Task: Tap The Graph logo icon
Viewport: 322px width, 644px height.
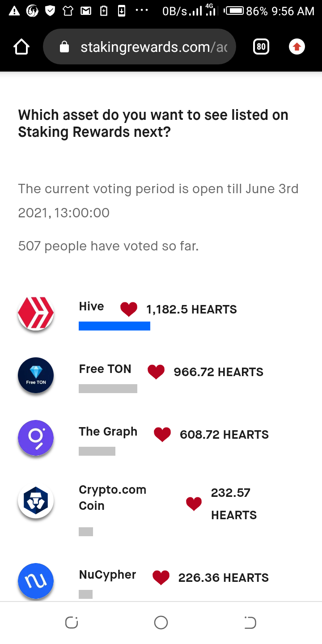Action: click(x=36, y=438)
